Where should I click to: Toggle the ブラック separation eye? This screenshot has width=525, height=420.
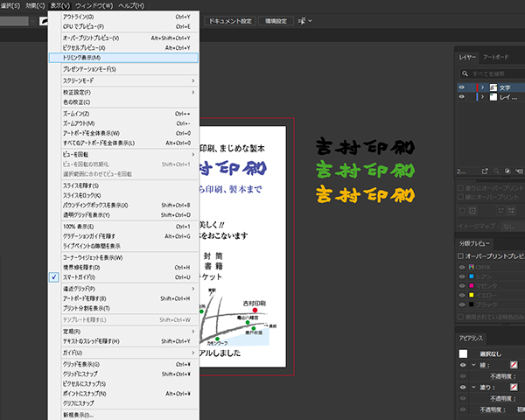(x=462, y=304)
